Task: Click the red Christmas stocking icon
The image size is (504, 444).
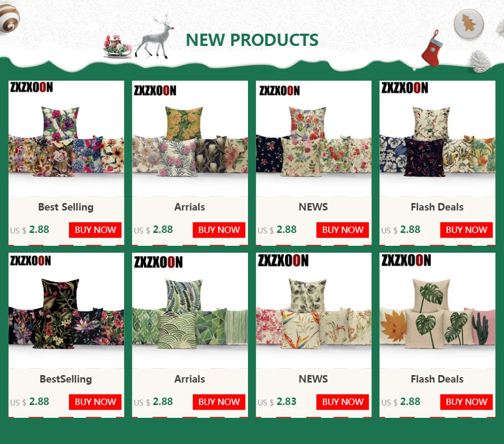Action: tap(432, 49)
